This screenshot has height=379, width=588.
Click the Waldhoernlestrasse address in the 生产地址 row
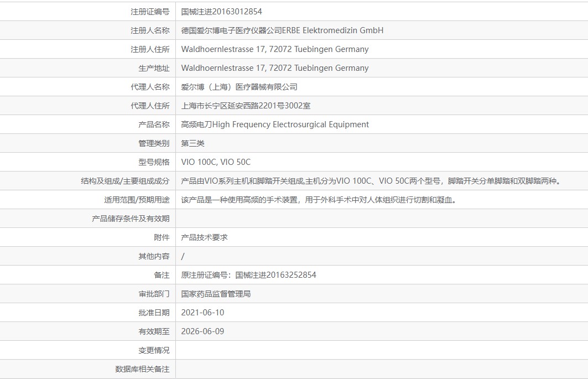click(274, 68)
